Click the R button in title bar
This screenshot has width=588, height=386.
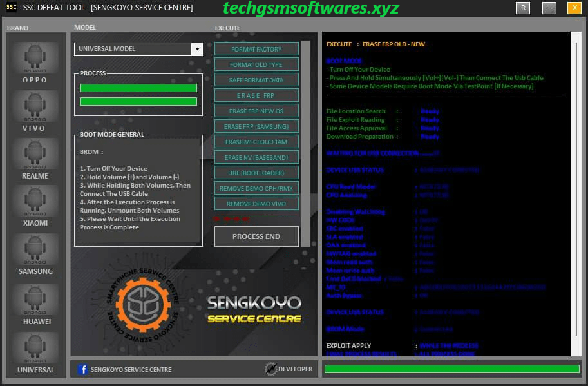(523, 8)
